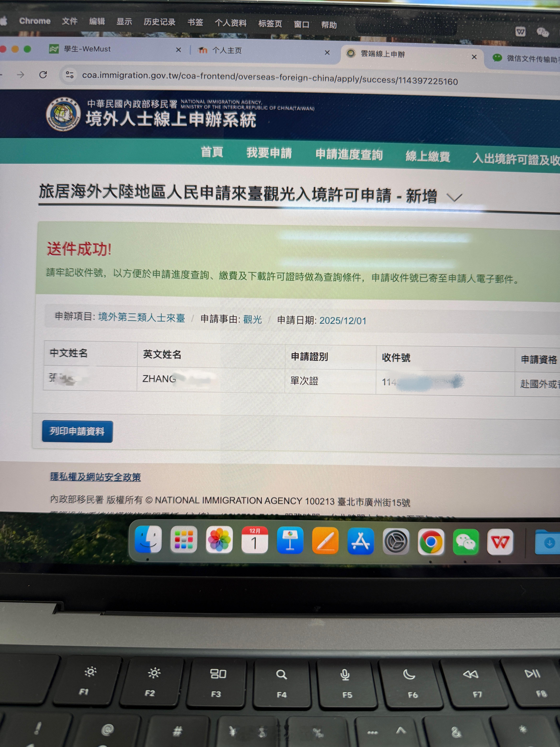This screenshot has width=560, height=747.
Task: Click the URL address bar field
Action: [x=270, y=78]
